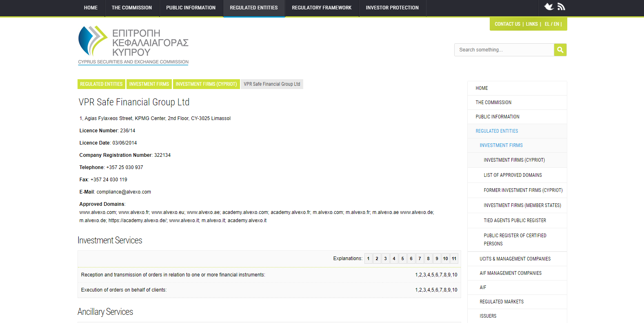This screenshot has width=644, height=323.
Task: Open Tied Agents Public Register sidebar item
Action: [515, 221]
